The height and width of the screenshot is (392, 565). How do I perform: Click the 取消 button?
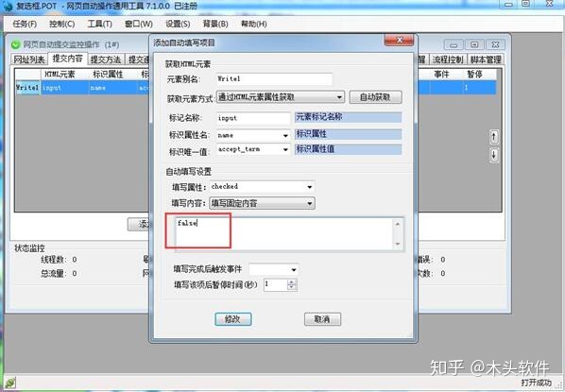click(322, 319)
